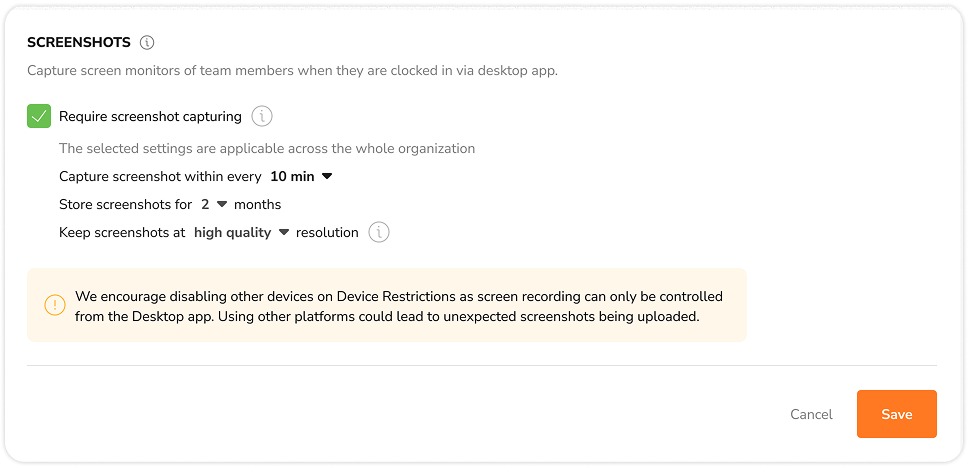This screenshot has height=467, width=968.
Task: Click the info icon beside SCREENSHOTS heading
Action: click(147, 43)
